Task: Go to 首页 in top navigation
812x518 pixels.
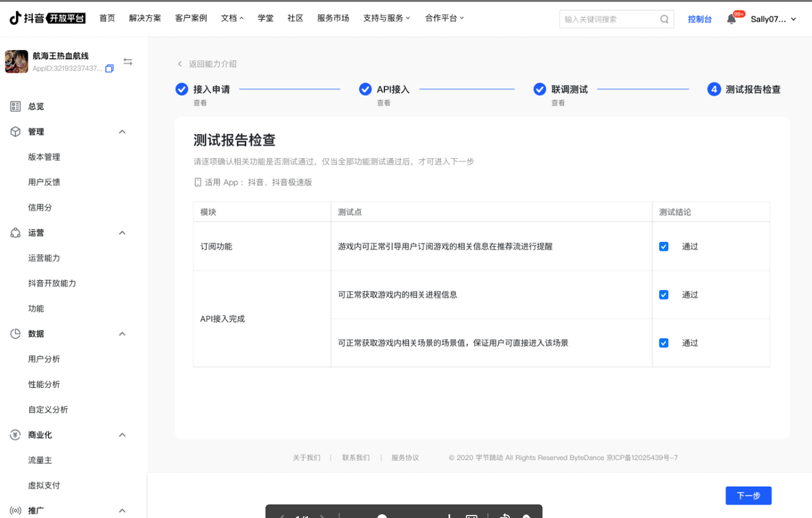Action: click(107, 18)
